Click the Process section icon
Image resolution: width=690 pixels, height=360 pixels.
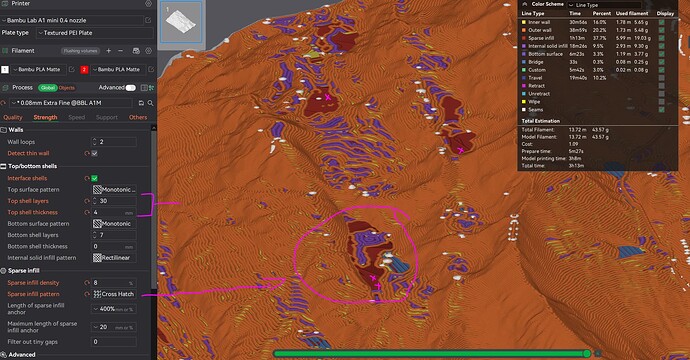click(x=5, y=88)
